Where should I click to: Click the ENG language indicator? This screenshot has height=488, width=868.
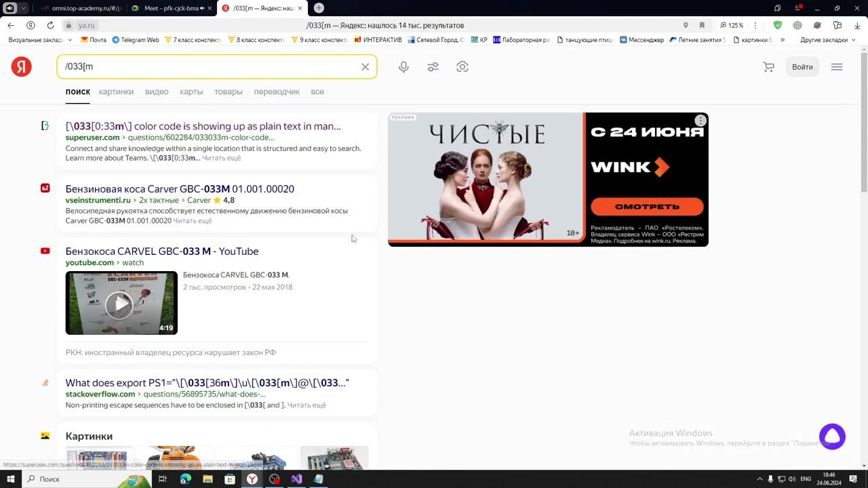806,479
